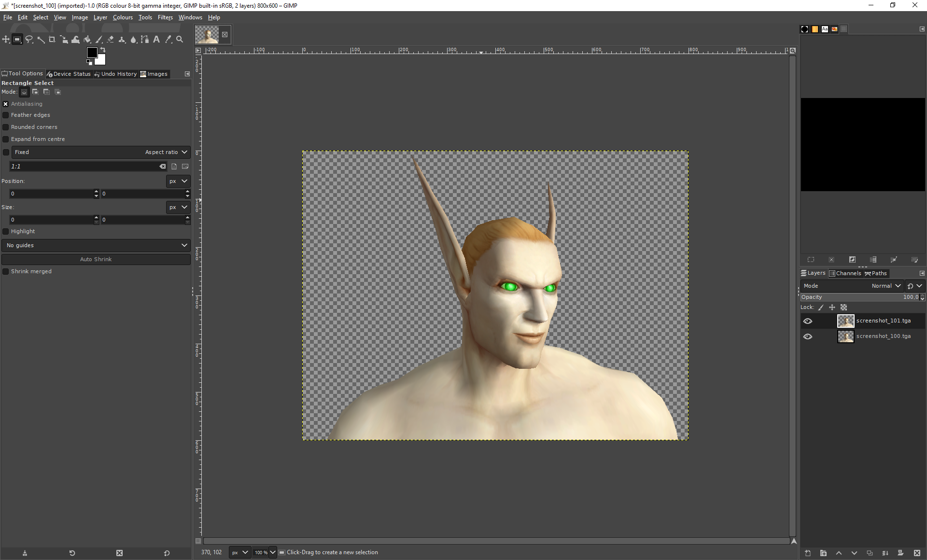Image resolution: width=927 pixels, height=560 pixels.
Task: Duplicate the selected layer
Action: click(870, 553)
